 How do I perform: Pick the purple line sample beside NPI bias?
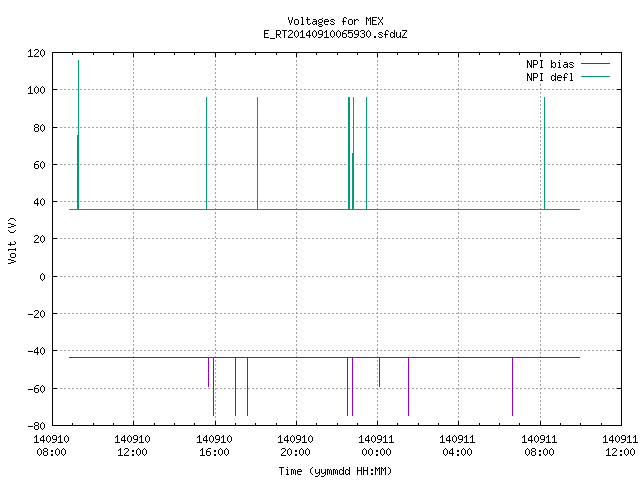[595, 64]
